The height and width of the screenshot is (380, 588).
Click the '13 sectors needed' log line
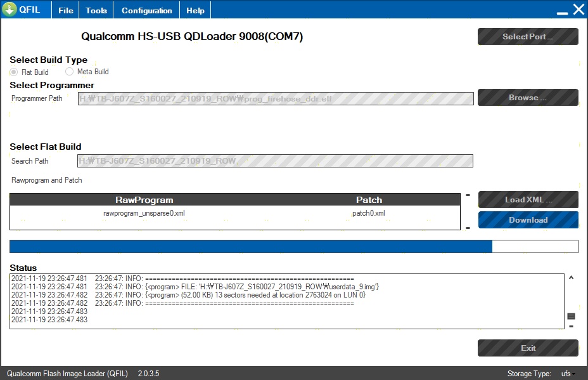[x=188, y=295]
